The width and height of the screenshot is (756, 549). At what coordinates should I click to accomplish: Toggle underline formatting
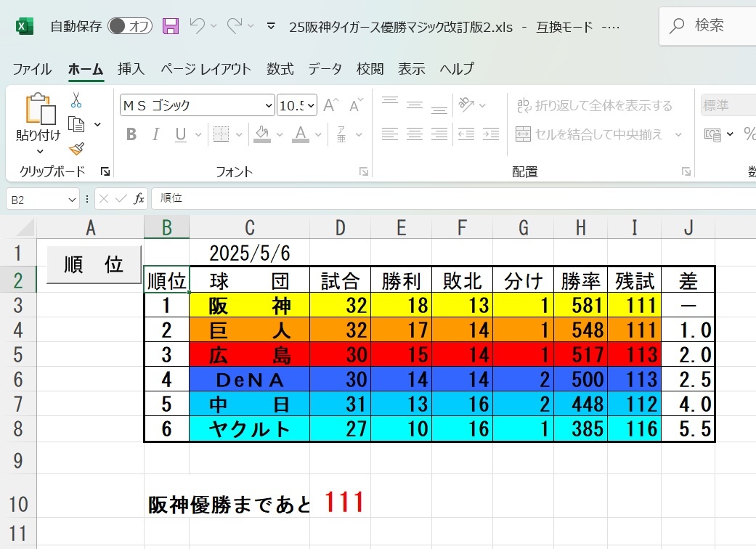point(181,134)
